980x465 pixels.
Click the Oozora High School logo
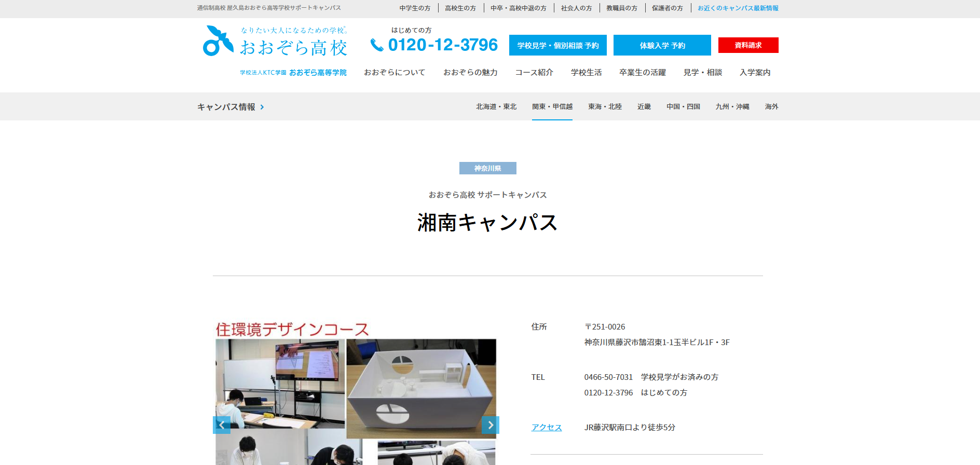tap(275, 42)
